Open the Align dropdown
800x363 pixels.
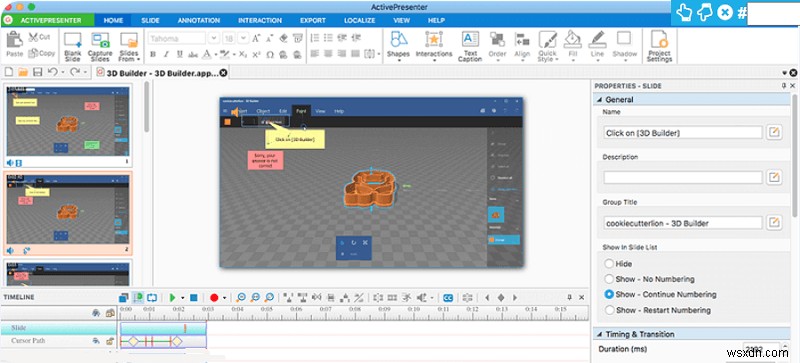pyautogui.click(x=522, y=46)
